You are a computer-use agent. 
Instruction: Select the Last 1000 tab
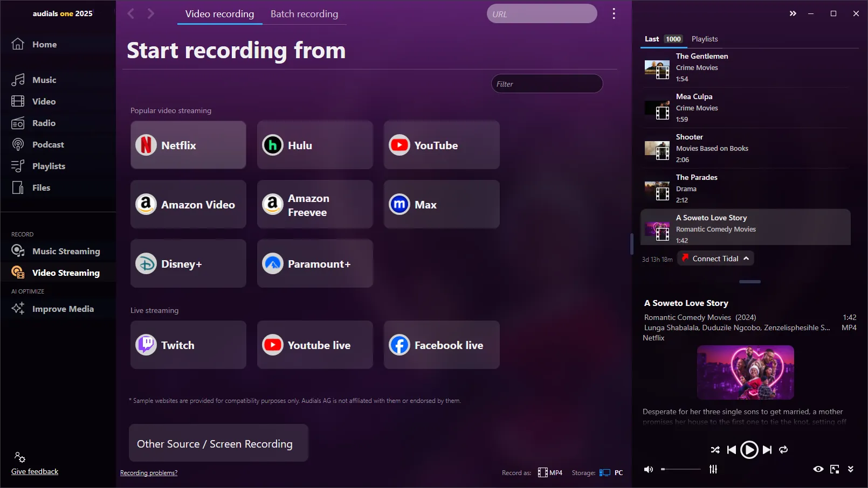pyautogui.click(x=663, y=39)
